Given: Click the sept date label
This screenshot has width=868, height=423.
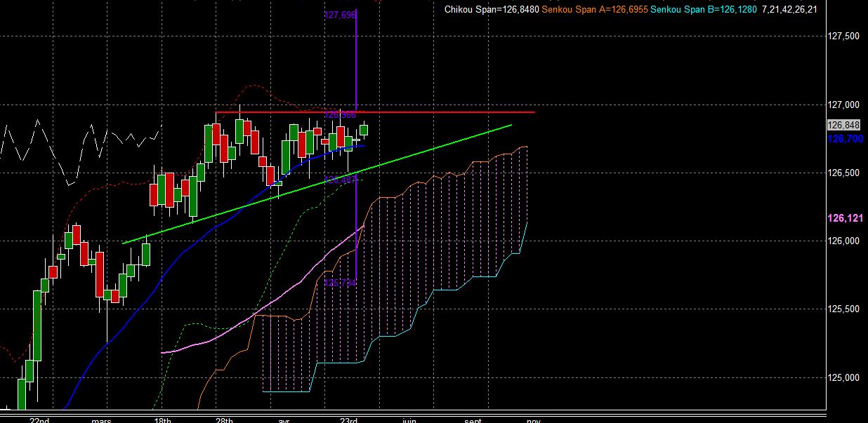Looking at the screenshot, I should [473, 419].
